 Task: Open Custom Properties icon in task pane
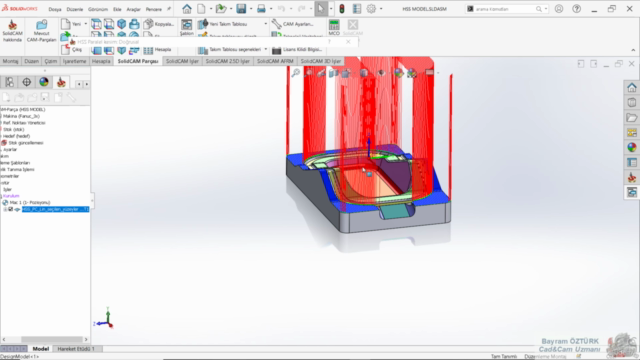[x=631, y=162]
